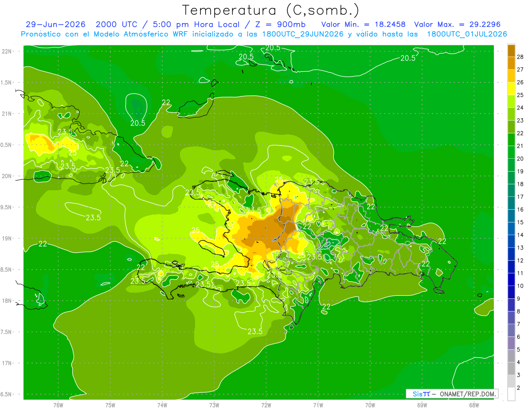Pick legend color band between 13 and 14
532x411 pixels.
coord(511,241)
